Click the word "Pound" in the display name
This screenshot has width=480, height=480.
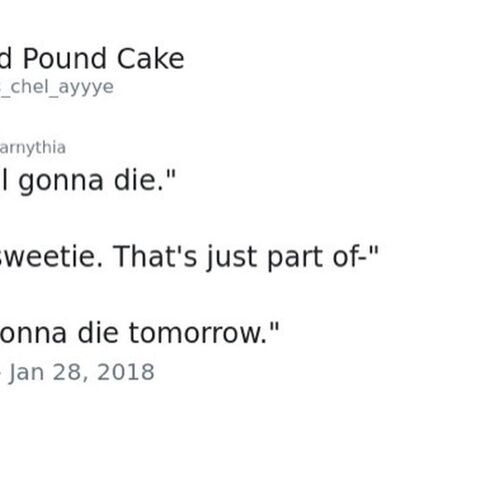coord(65,59)
